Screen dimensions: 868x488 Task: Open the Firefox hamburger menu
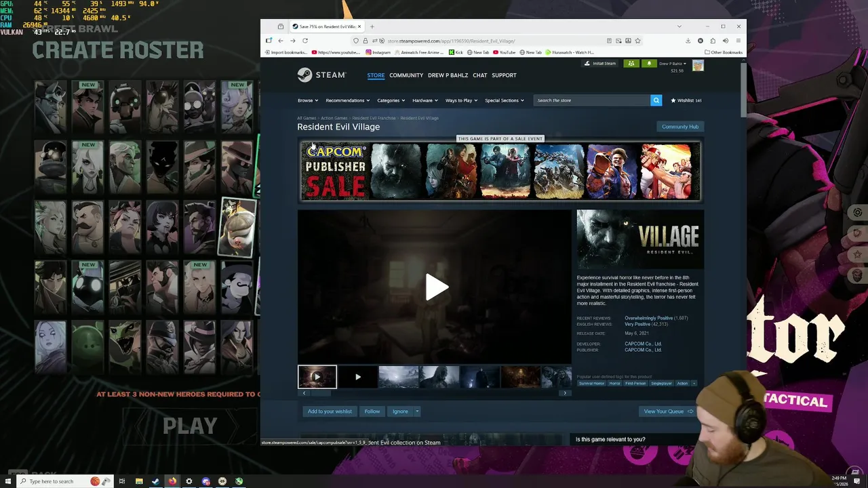738,41
